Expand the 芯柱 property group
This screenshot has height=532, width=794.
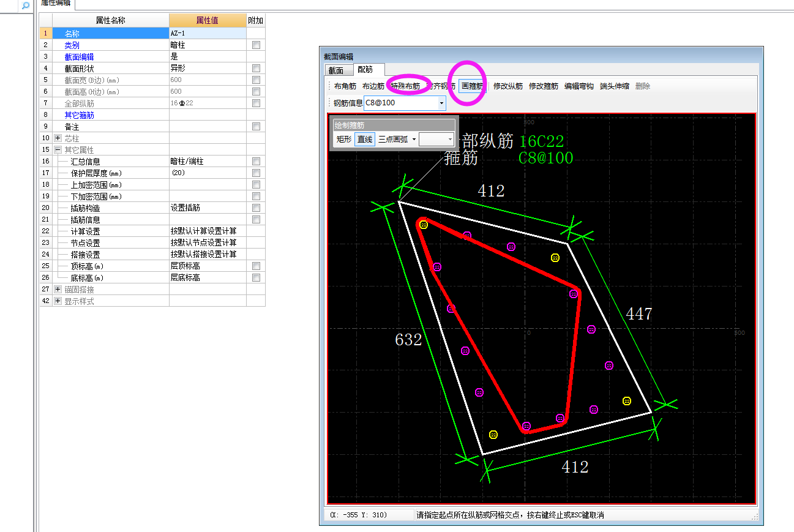click(58, 138)
